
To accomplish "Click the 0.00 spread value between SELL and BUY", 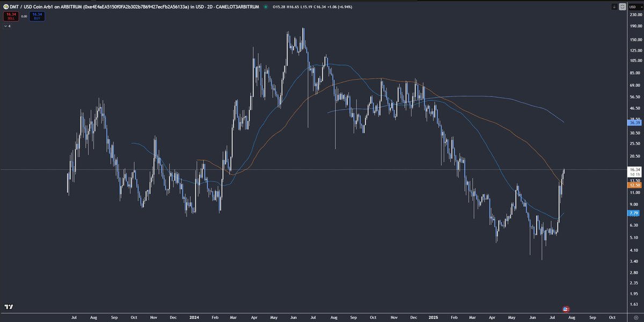I will (x=24, y=17).
